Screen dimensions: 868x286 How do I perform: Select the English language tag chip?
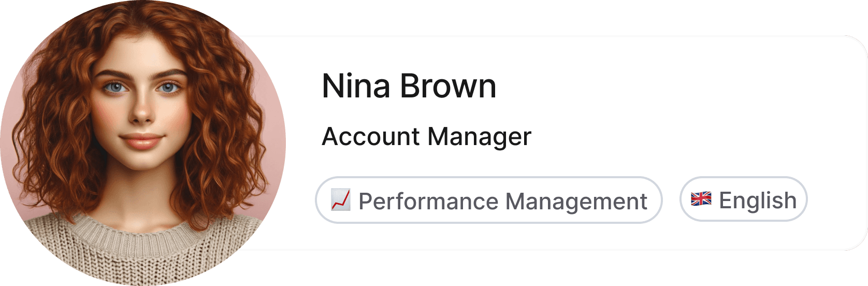pos(744,199)
